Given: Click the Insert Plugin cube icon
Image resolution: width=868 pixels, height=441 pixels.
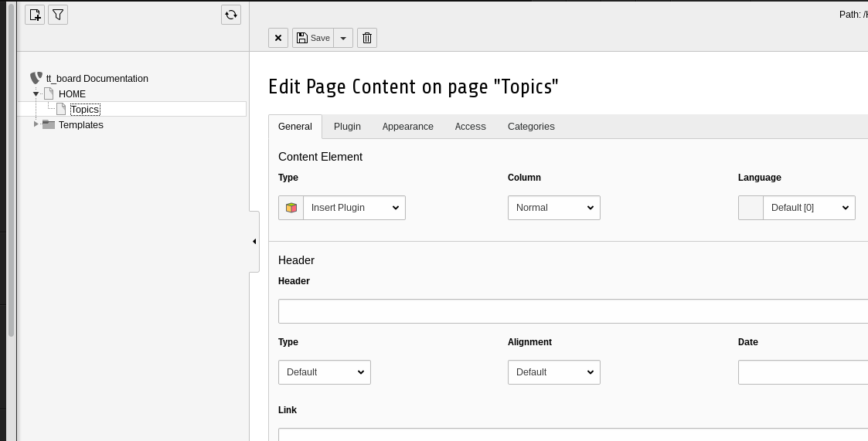Looking at the screenshot, I should point(291,208).
